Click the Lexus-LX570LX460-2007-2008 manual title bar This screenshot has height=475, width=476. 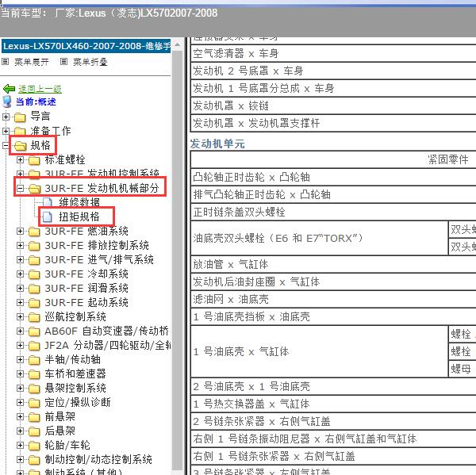coord(86,46)
